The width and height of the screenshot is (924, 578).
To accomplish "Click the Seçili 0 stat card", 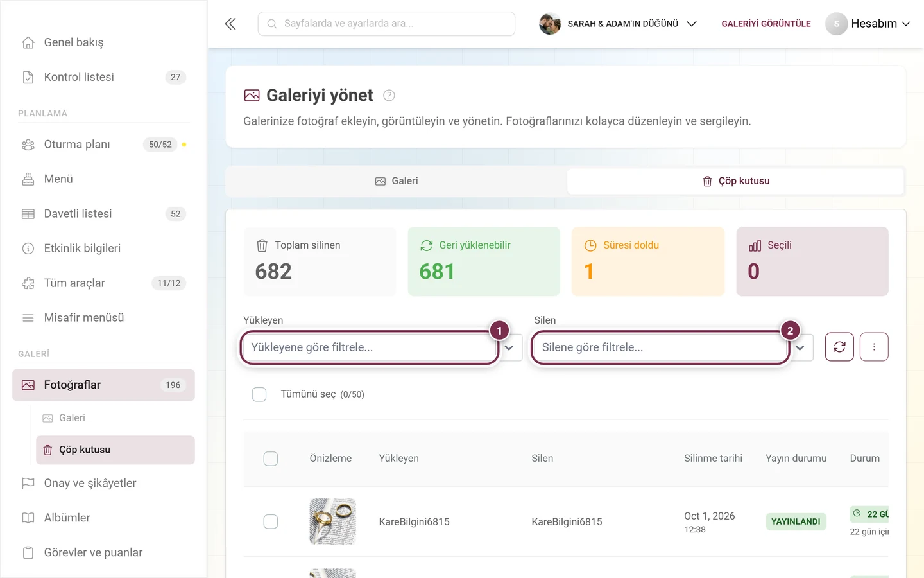I will pos(812,261).
